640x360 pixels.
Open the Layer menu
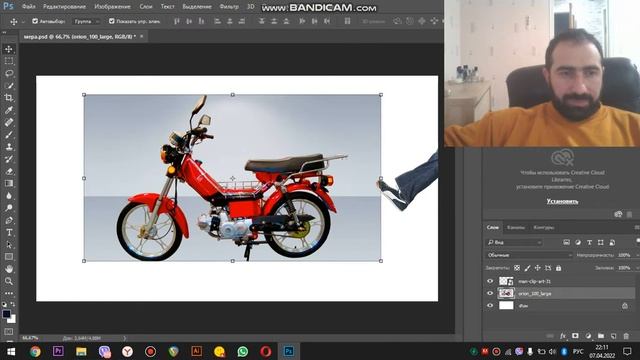point(146,7)
